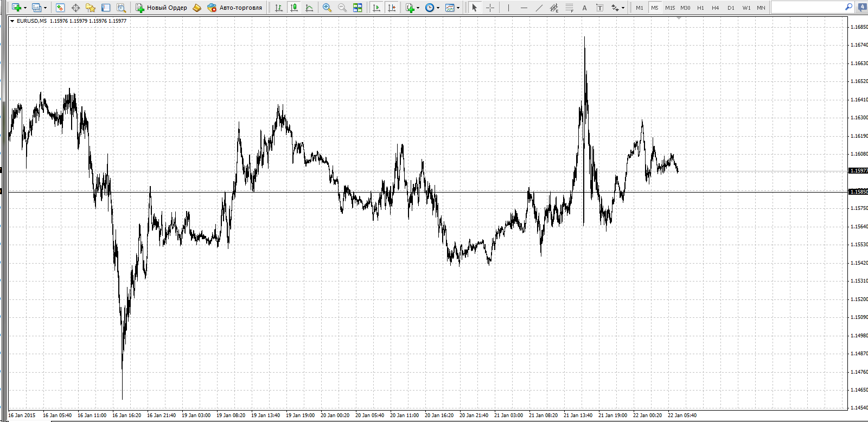Expand the Periods dropdown arrow

point(438,8)
